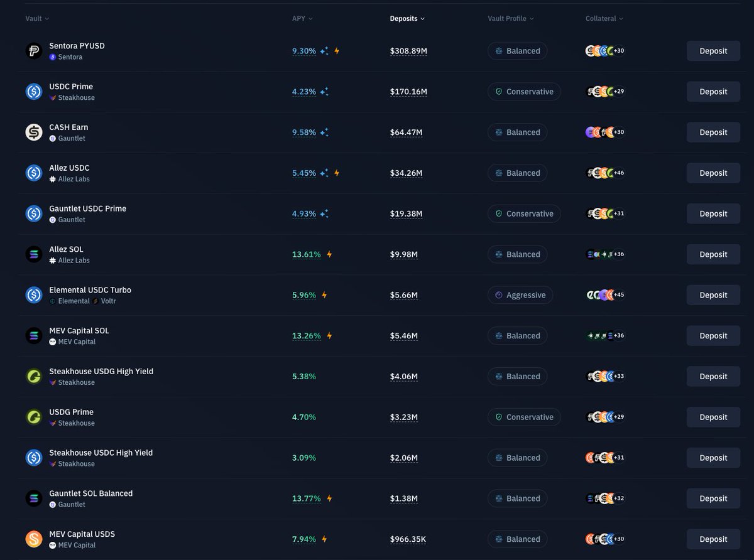This screenshot has width=754, height=560.
Task: Click the 3.09% APY value
Action: tap(304, 458)
